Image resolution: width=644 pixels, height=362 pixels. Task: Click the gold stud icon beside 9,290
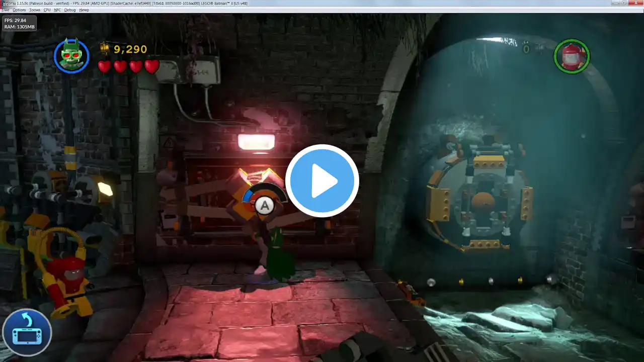click(x=106, y=48)
